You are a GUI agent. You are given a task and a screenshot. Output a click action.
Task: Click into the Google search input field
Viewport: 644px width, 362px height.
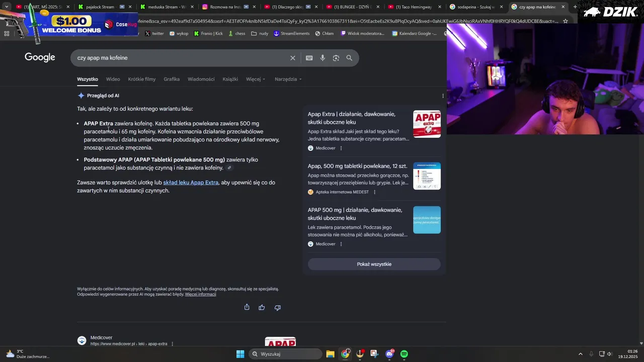coord(181,58)
